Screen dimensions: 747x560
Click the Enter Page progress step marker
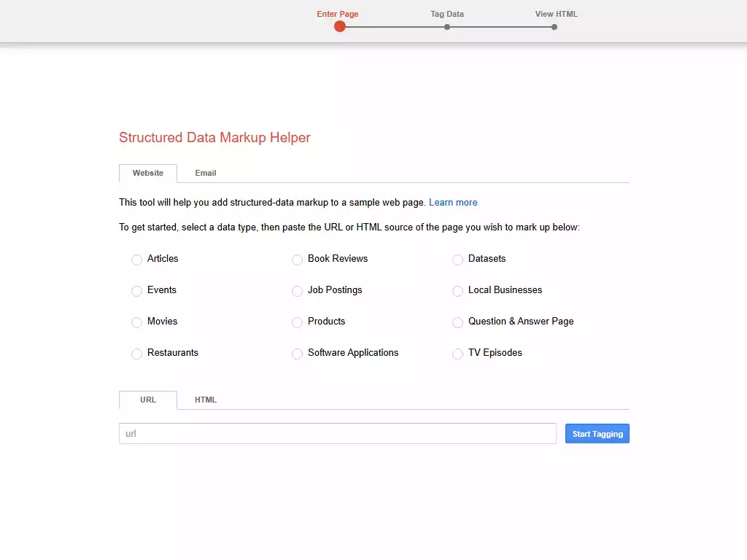(339, 26)
